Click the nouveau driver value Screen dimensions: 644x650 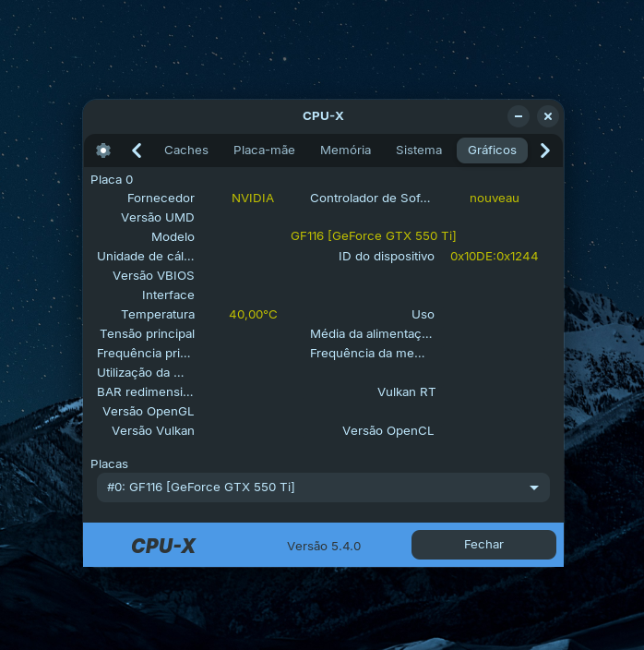495,199
